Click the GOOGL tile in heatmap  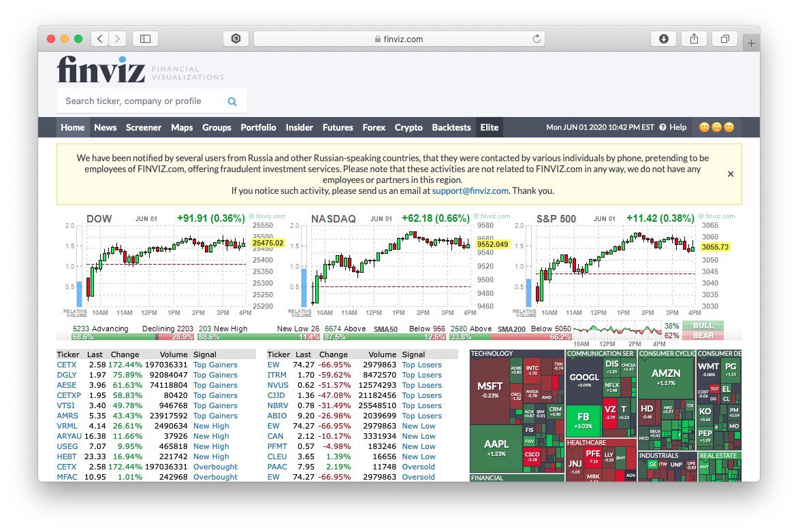tap(584, 380)
